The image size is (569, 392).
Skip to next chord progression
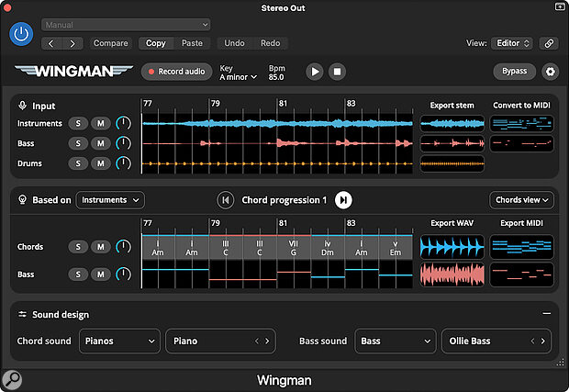click(343, 199)
